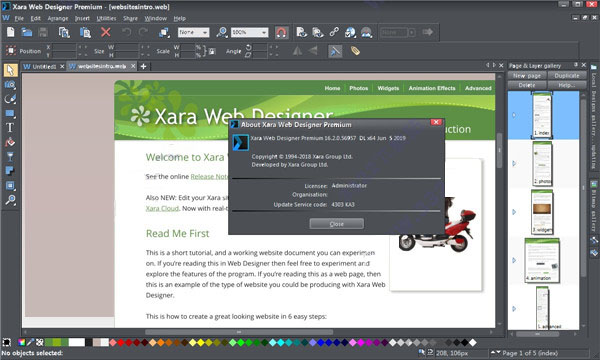
Task: Pick the red color swatch
Action: pos(121,342)
